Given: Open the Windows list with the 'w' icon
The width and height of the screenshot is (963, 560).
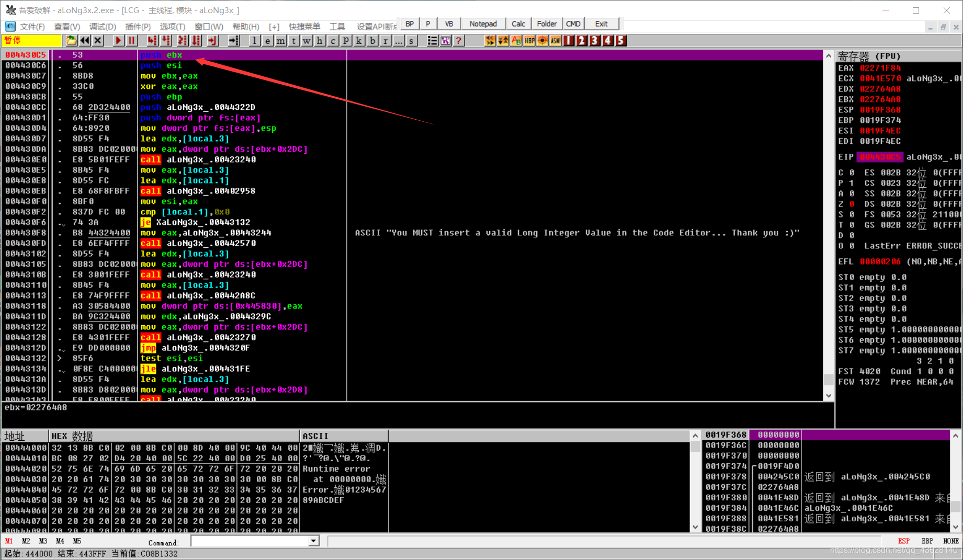Looking at the screenshot, I should [307, 40].
